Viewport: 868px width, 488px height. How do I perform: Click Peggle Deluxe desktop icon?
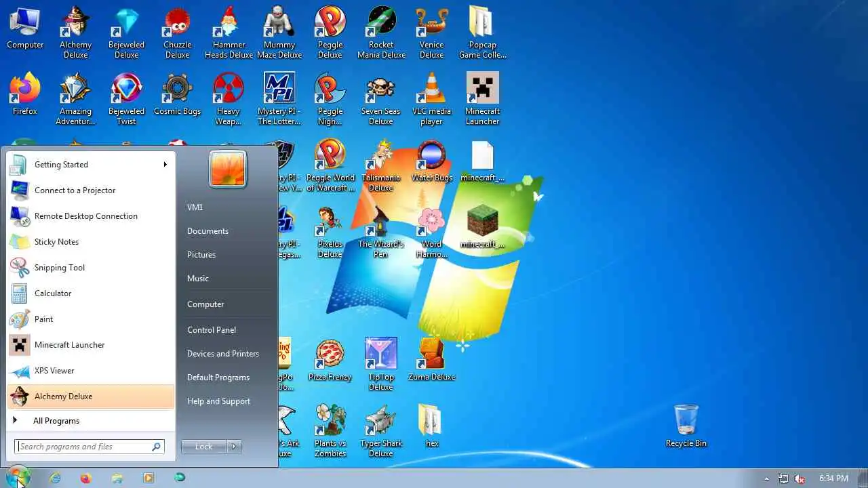point(330,32)
